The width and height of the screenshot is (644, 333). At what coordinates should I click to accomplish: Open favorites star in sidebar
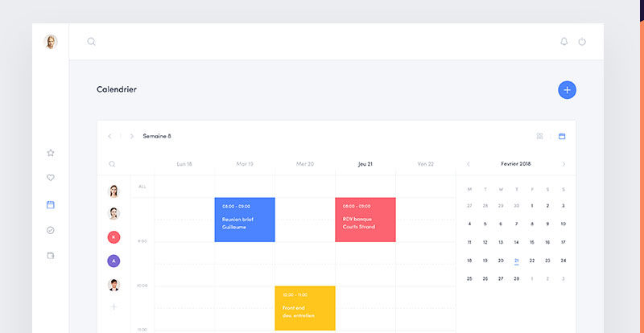tap(51, 153)
